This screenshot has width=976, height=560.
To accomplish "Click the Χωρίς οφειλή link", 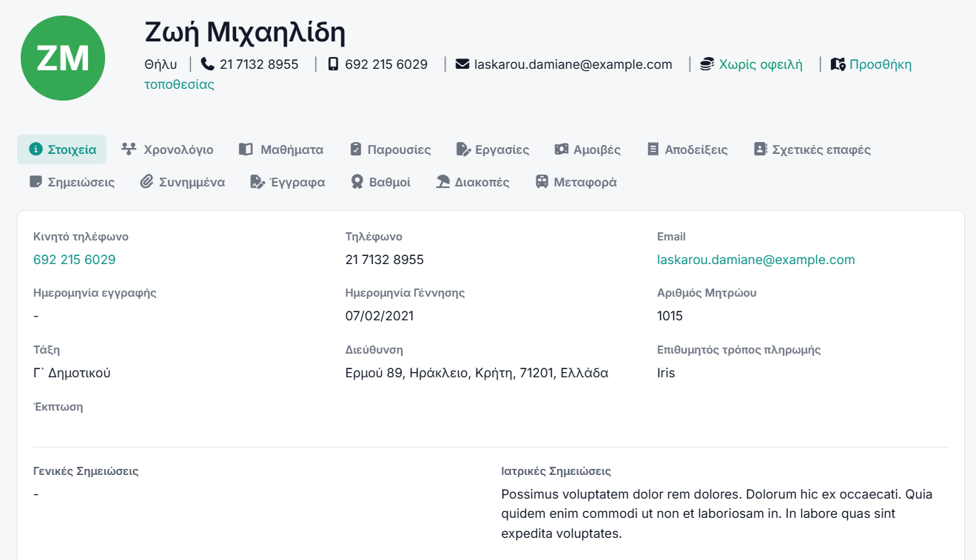I will tap(761, 64).
